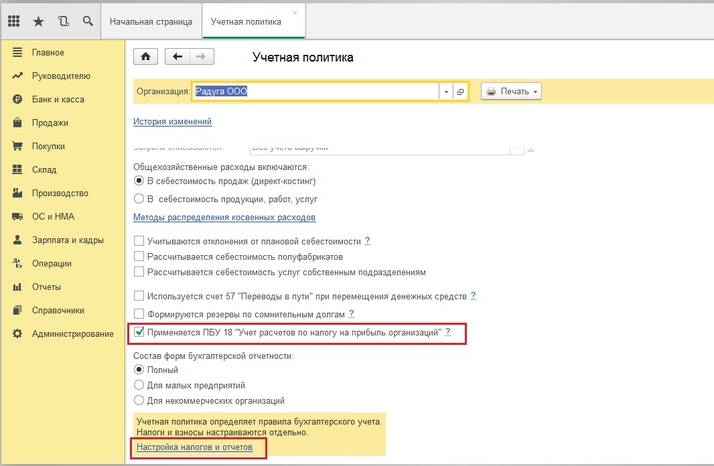Enable Рассчитывается себестоимость услуг собственным подразделениям
The width and height of the screenshot is (714, 466).
tap(139, 272)
